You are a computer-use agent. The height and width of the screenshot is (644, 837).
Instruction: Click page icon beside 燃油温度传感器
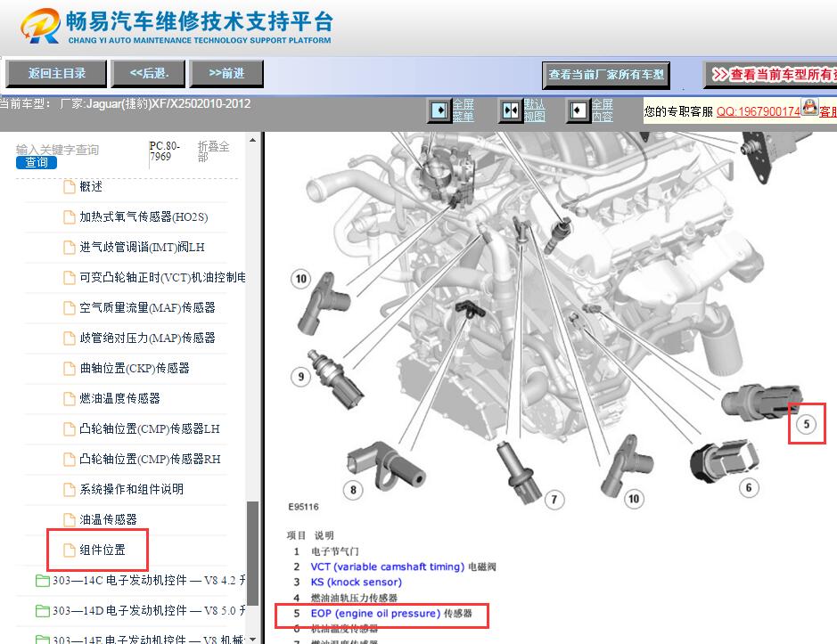[69, 398]
